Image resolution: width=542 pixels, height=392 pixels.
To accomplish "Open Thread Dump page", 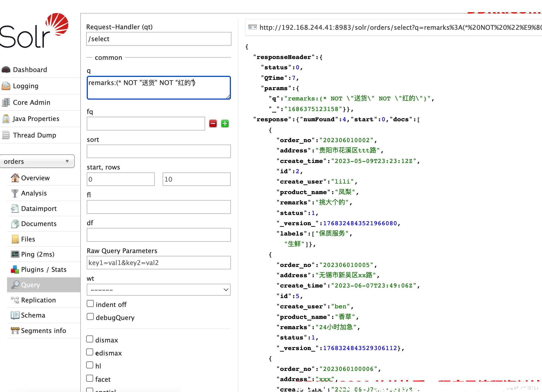I will pos(34,135).
